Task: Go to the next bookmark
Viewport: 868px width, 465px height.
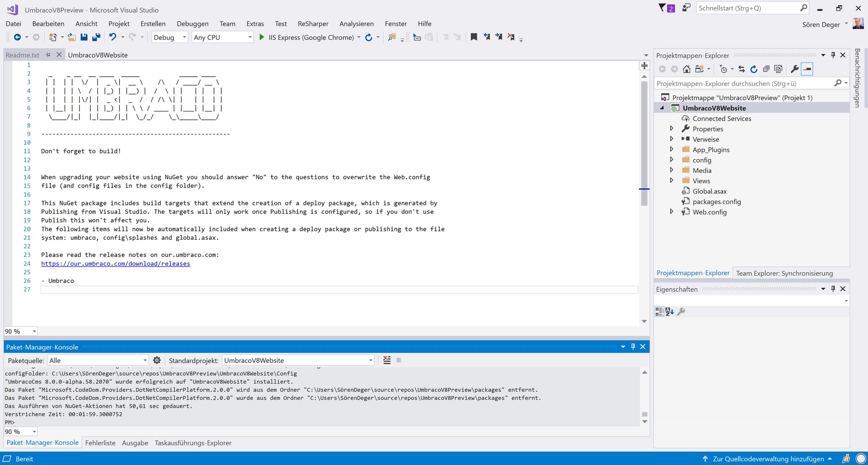Action: coord(499,37)
